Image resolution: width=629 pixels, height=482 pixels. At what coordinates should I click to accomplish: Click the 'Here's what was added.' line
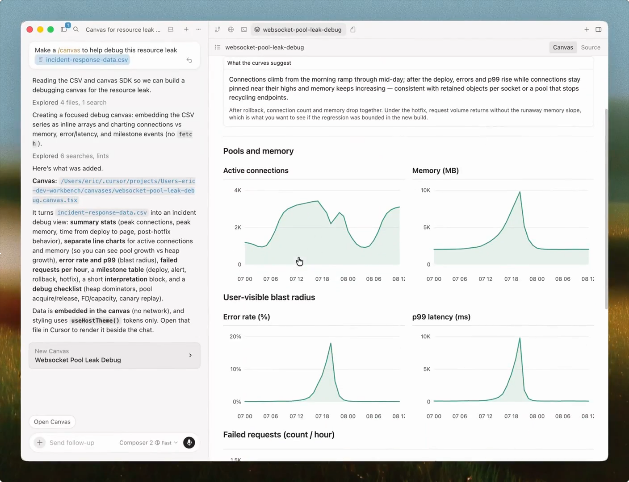point(67,168)
